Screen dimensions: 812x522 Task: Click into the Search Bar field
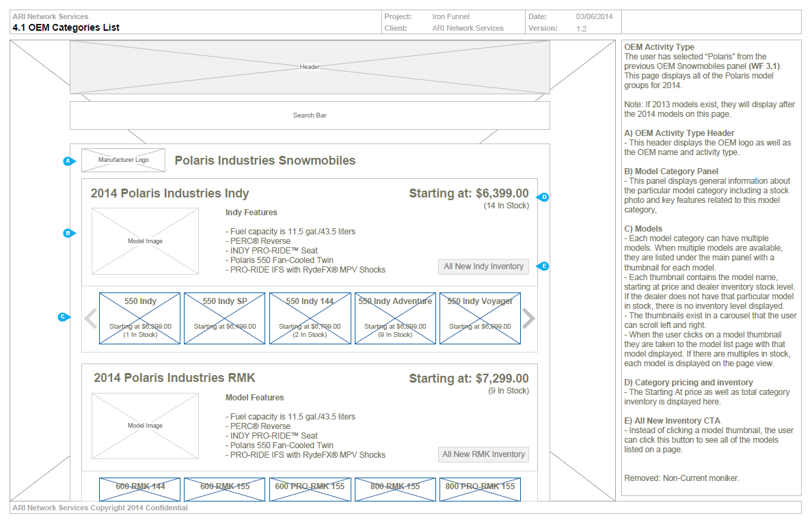click(310, 115)
